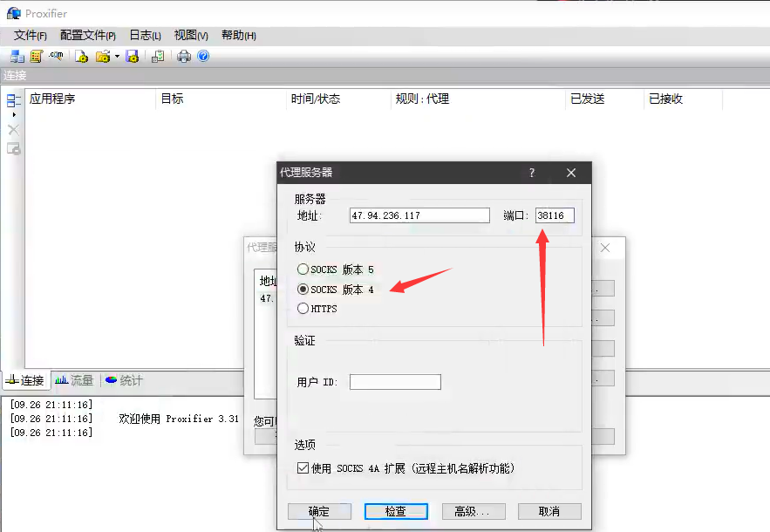
Task: Open Proxification Rules from the toolbar
Action: pyautogui.click(x=36, y=57)
